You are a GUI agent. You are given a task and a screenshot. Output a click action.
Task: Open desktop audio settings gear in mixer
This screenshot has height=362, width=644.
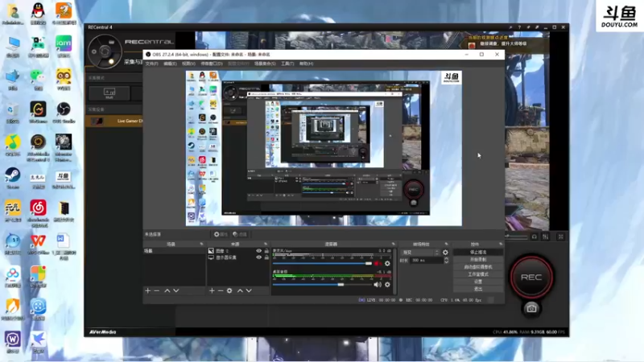[x=387, y=285]
